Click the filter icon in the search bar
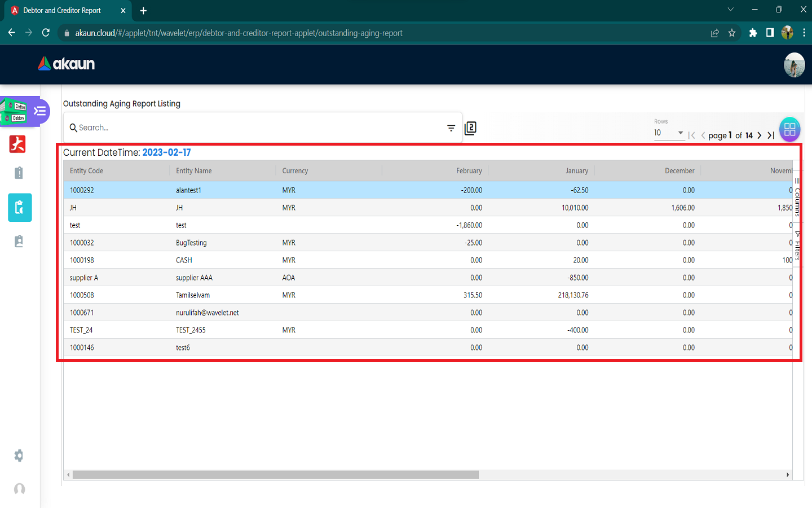This screenshot has height=508, width=812. 451,128
